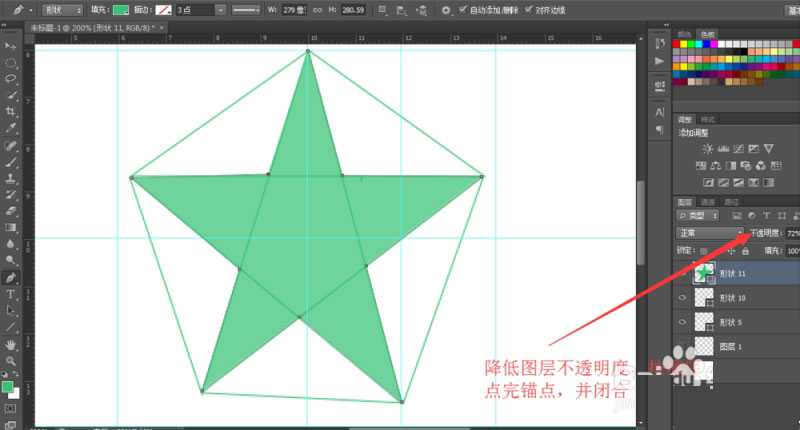Image resolution: width=800 pixels, height=430 pixels.
Task: Click the gear settings icon in options bar
Action: click(x=445, y=10)
